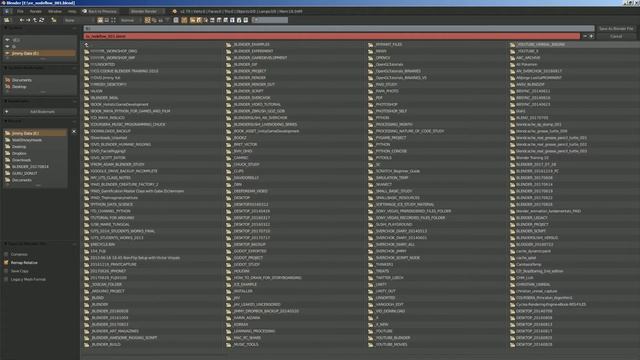This screenshot has height=360, width=640.
Task: Click the parent folder '..' entry
Action: pyautogui.click(x=87, y=44)
